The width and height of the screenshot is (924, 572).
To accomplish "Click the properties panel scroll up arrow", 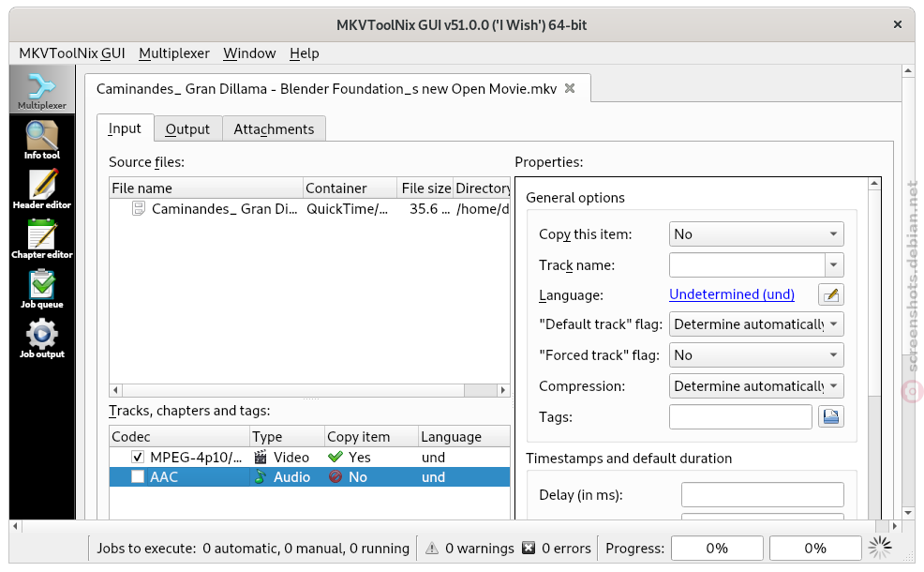I will click(874, 185).
